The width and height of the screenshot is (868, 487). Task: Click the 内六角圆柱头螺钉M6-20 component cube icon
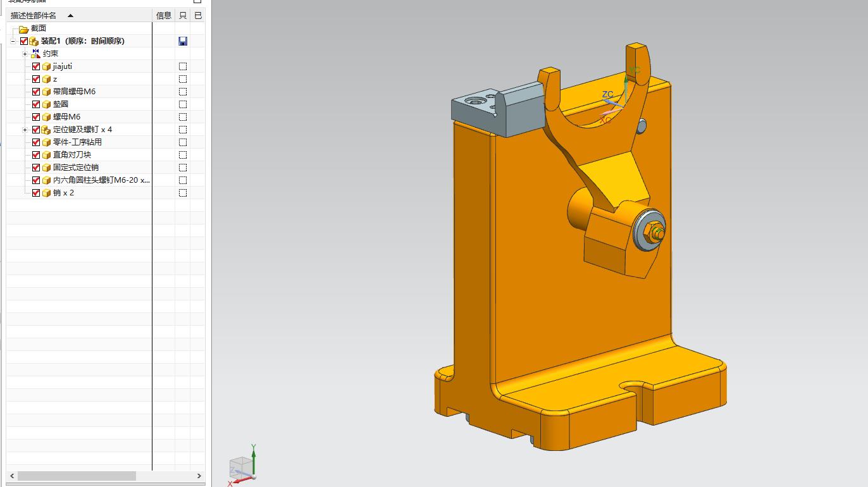tap(46, 180)
